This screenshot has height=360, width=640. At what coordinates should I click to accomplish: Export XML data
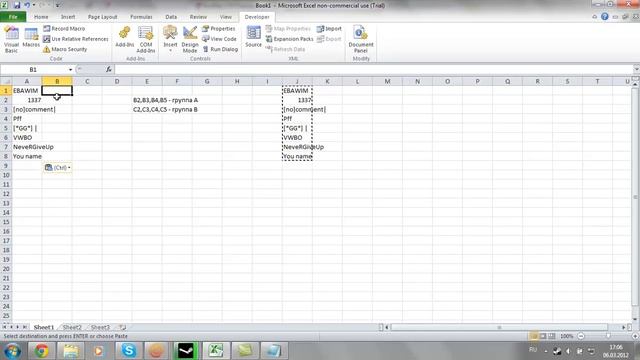point(329,39)
